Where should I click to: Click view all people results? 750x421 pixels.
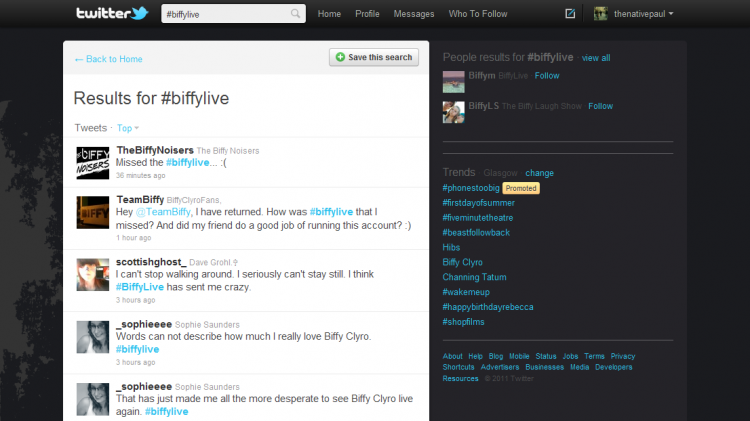coord(596,58)
